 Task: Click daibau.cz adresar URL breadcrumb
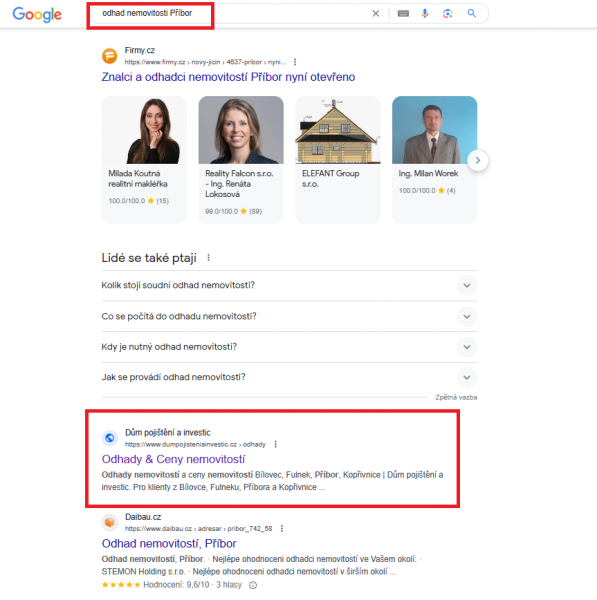tap(199, 529)
